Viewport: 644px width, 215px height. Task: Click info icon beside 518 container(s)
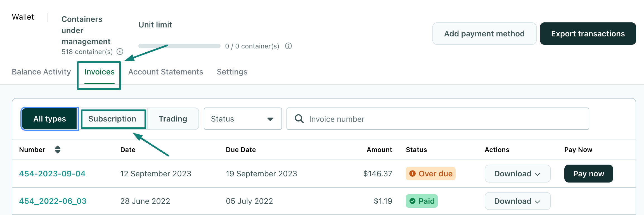click(120, 52)
